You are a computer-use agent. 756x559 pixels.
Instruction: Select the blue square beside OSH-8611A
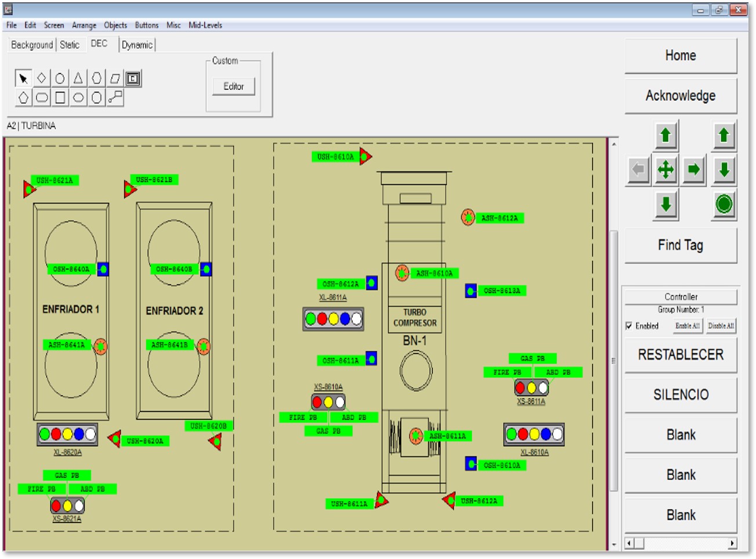click(371, 359)
